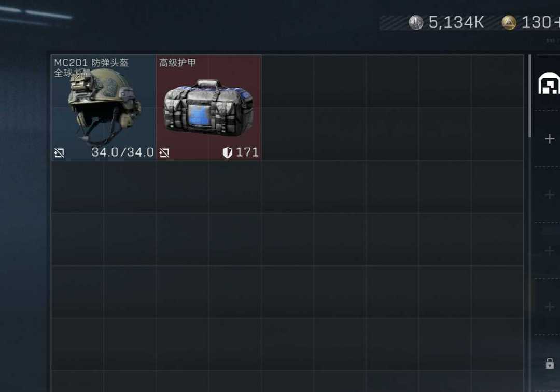This screenshot has height=392, width=560.
Task: Open the stash warehouse icon on right sidebar
Action: tap(549, 83)
